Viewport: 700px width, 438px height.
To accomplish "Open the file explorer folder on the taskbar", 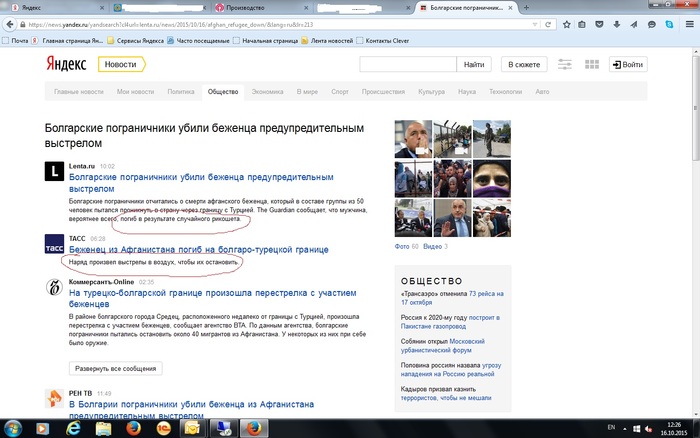I will click(104, 429).
